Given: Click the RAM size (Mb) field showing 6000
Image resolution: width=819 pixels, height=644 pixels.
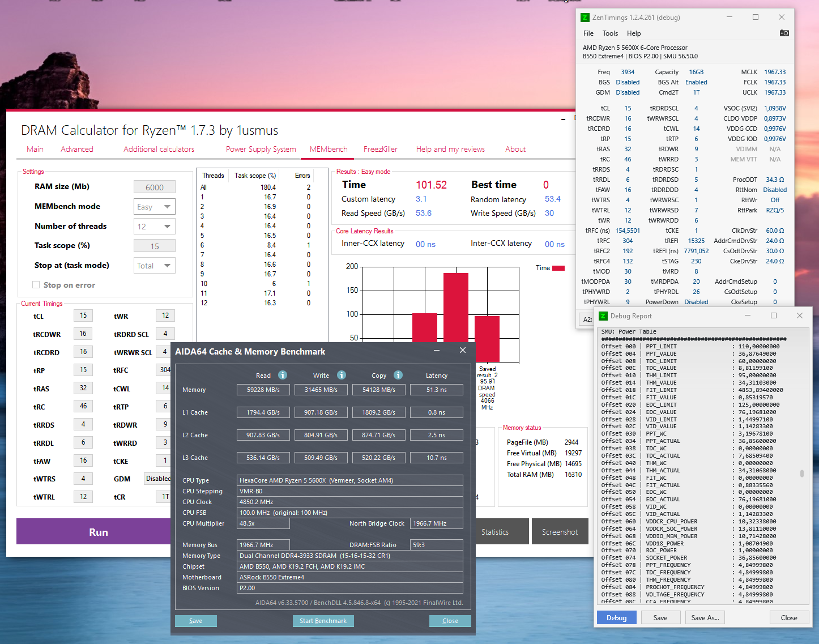Looking at the screenshot, I should click(x=155, y=187).
